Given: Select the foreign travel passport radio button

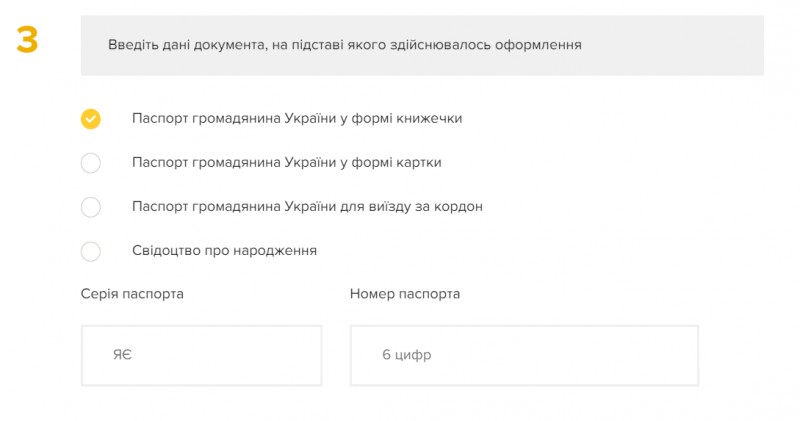Looking at the screenshot, I should pos(91,207).
